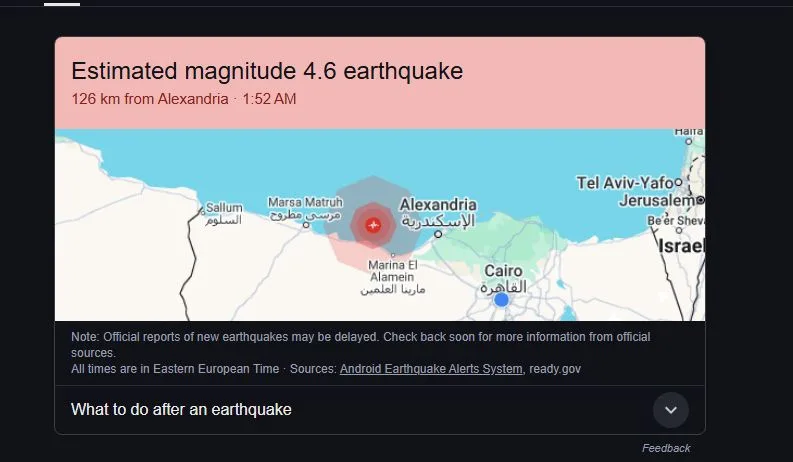The image size is (793, 462).
Task: Click the Cairo label on the map
Action: click(503, 271)
